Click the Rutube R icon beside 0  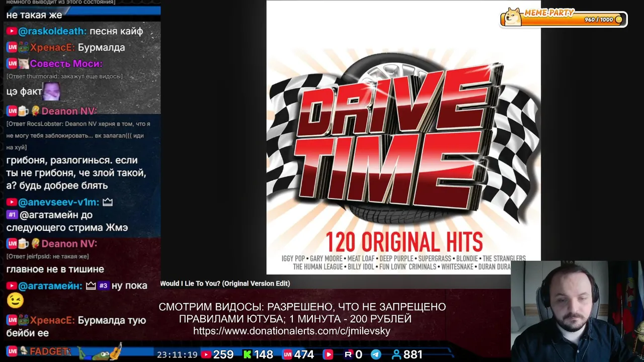348,355
